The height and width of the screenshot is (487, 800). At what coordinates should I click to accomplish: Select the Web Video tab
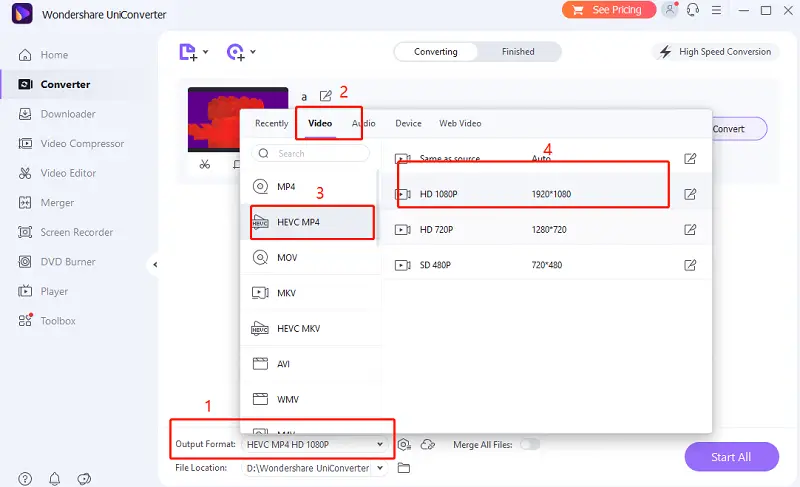[x=460, y=123]
